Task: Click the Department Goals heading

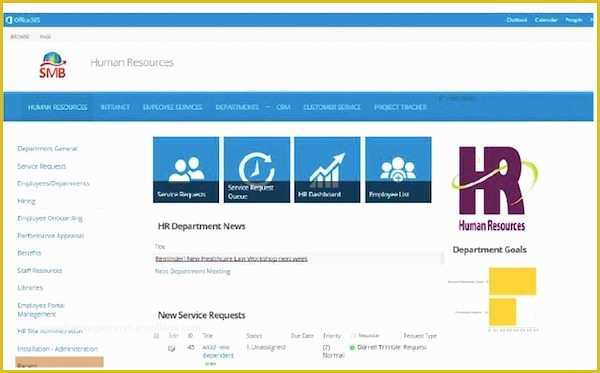Action: coord(489,250)
